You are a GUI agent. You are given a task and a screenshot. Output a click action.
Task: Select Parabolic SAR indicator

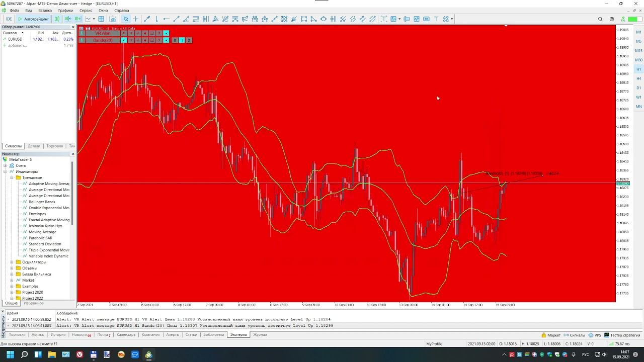(40, 238)
